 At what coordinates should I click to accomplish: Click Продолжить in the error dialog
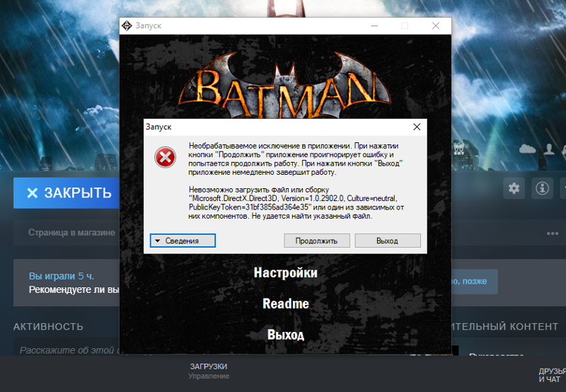316,241
